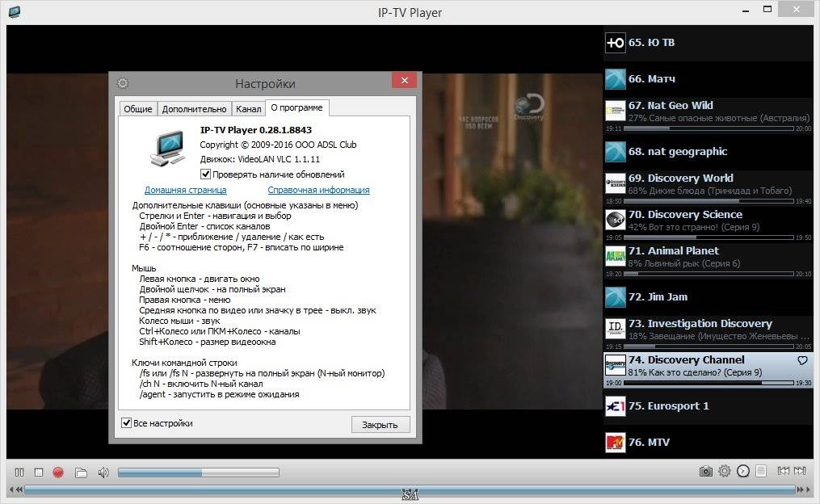Screen dimensions: 820x504
Task: Click the Закрыть button
Action: pos(381,425)
